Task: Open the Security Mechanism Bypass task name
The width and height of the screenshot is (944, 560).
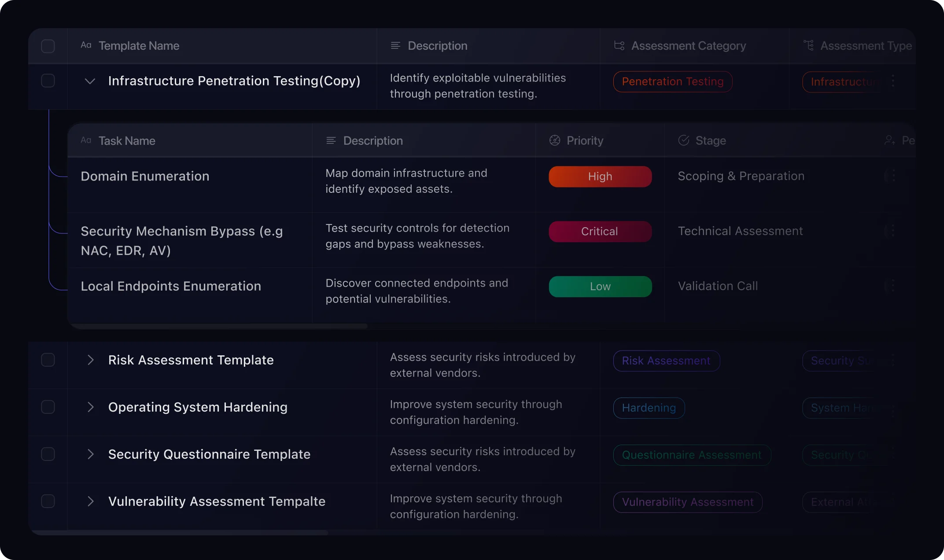Action: (x=182, y=240)
